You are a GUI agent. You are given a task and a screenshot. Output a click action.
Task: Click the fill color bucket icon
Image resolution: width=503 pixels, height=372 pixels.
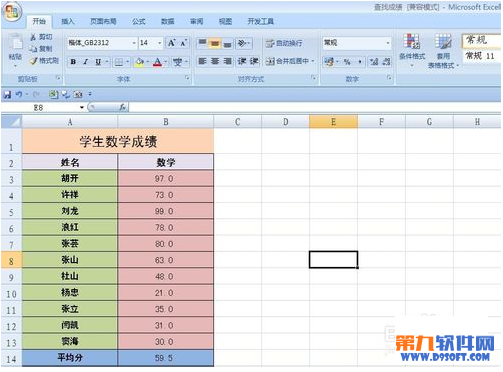pos(140,62)
